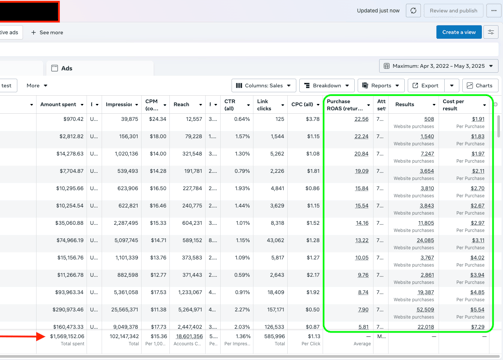Open Results value 52,509 link
The height and width of the screenshot is (360, 503).
pos(425,310)
